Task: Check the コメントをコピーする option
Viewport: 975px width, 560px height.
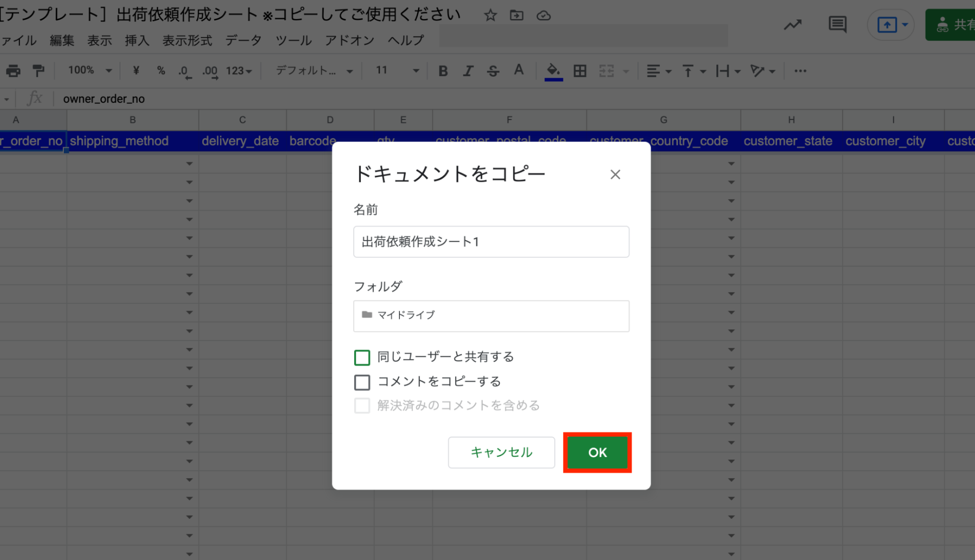Action: point(362,382)
